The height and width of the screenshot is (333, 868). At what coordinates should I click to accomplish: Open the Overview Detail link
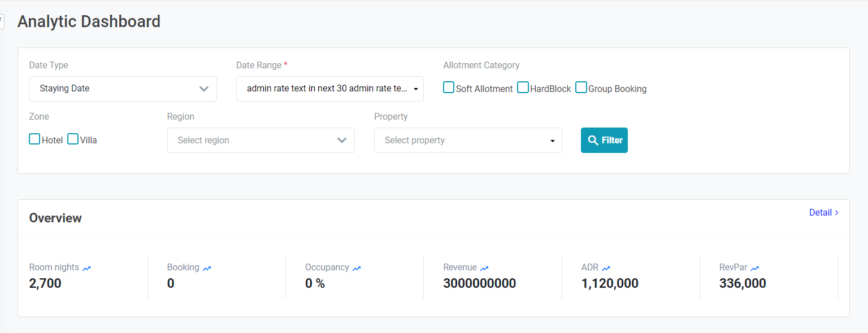click(823, 213)
